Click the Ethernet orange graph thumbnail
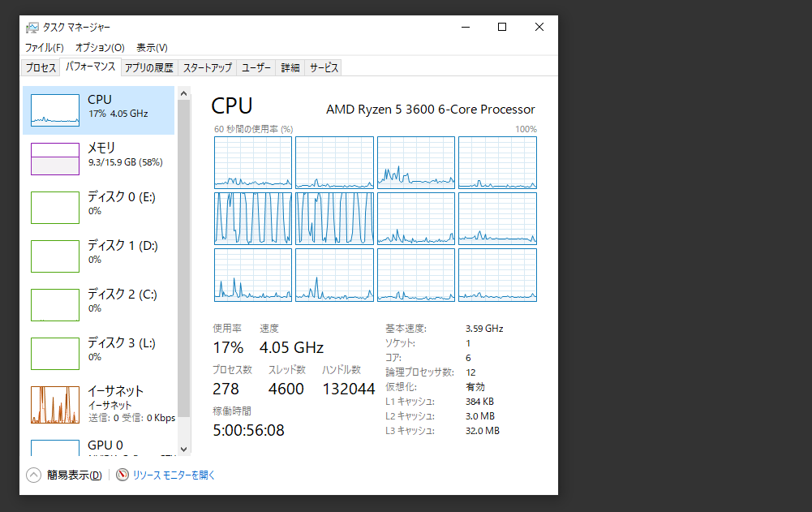The image size is (812, 512). 55,405
